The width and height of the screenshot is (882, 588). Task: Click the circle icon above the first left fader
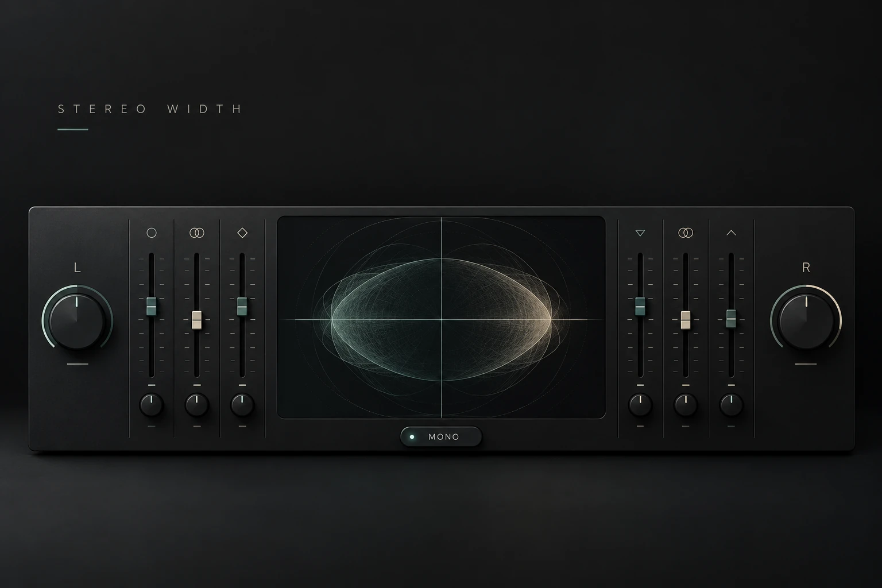pyautogui.click(x=152, y=233)
